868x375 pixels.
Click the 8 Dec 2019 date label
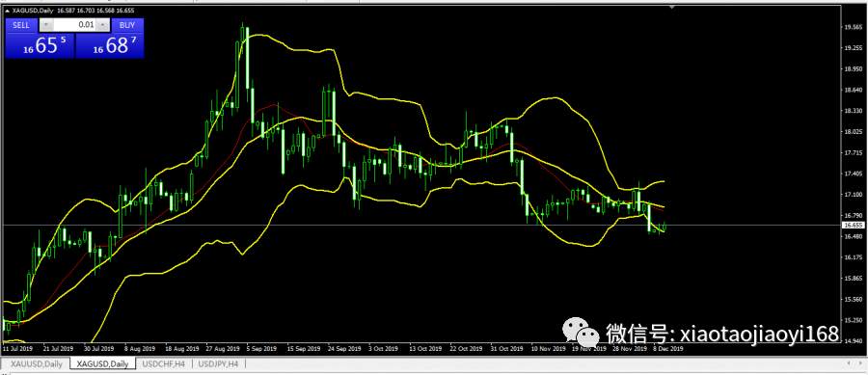tap(668, 349)
